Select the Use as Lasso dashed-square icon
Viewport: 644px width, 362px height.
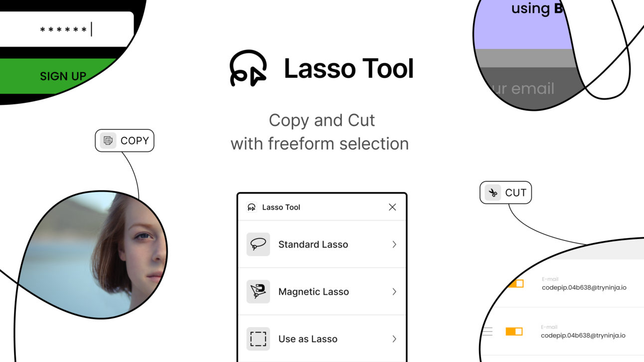tap(258, 339)
